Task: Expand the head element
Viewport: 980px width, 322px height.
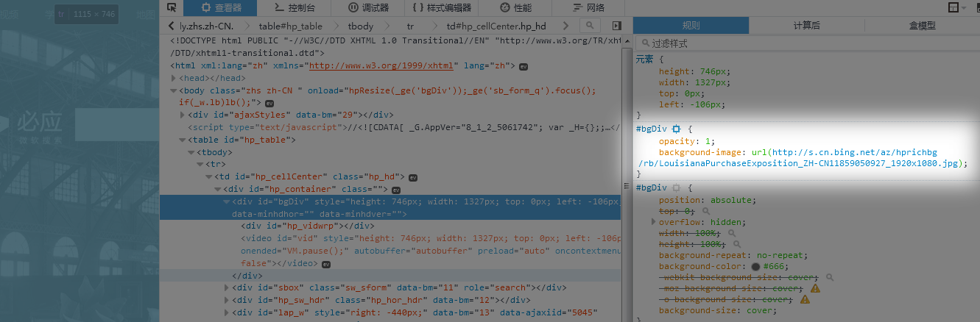Action: [x=173, y=78]
